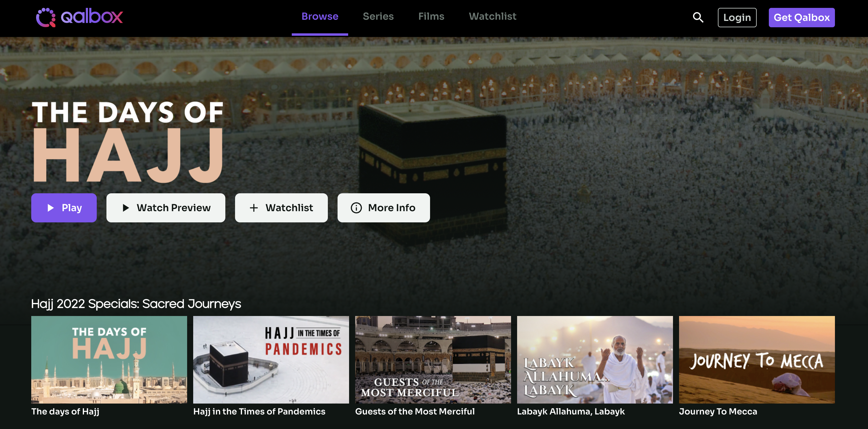The width and height of the screenshot is (868, 429).
Task: Play The Days of Hajj
Action: (x=64, y=208)
